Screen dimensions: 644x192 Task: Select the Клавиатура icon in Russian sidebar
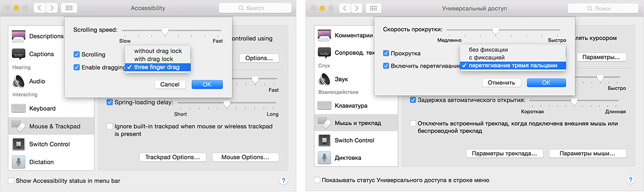(x=324, y=105)
